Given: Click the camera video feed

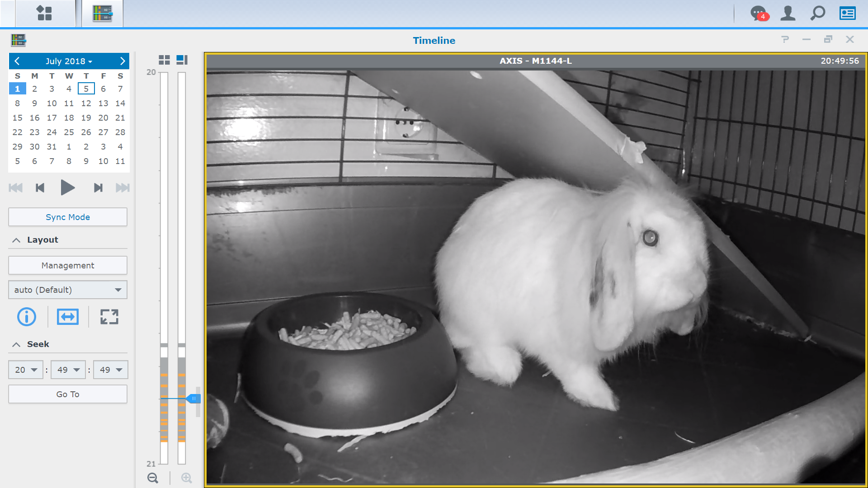Looking at the screenshot, I should coord(536,277).
